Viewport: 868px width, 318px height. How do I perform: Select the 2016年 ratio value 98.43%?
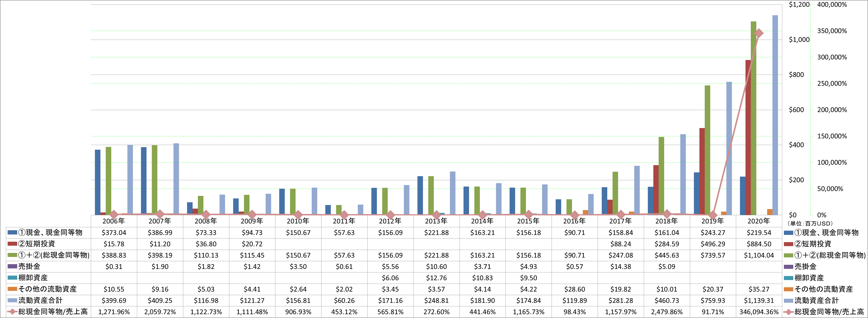pyautogui.click(x=575, y=312)
